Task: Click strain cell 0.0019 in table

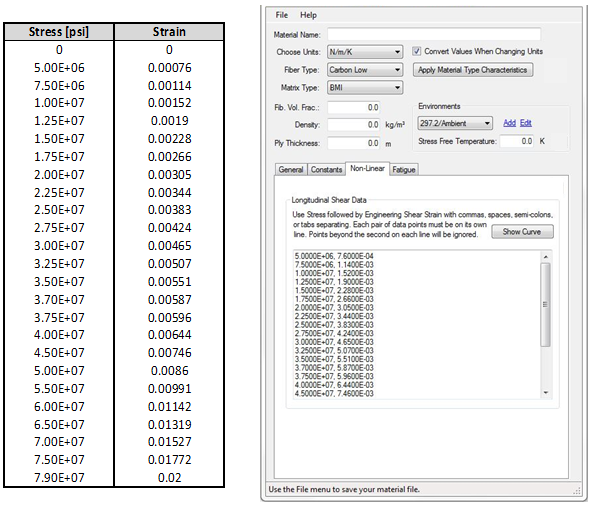Action: click(169, 121)
